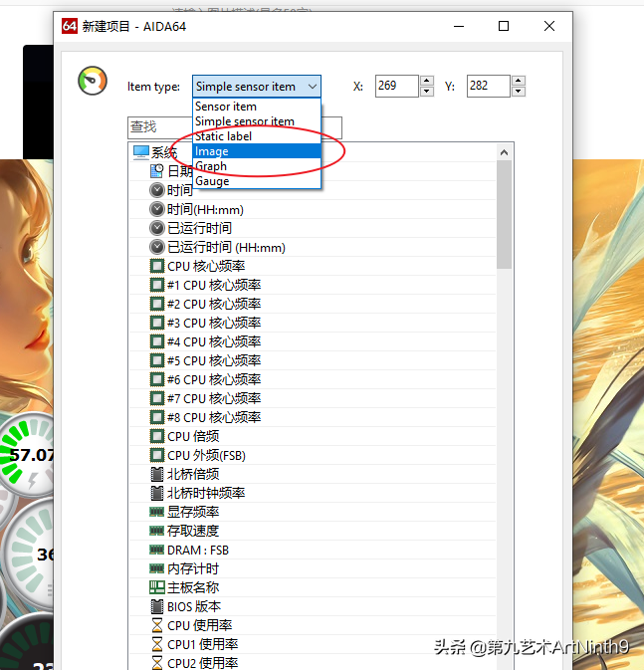Click chipset icon beside 北桥倍频

[157, 474]
